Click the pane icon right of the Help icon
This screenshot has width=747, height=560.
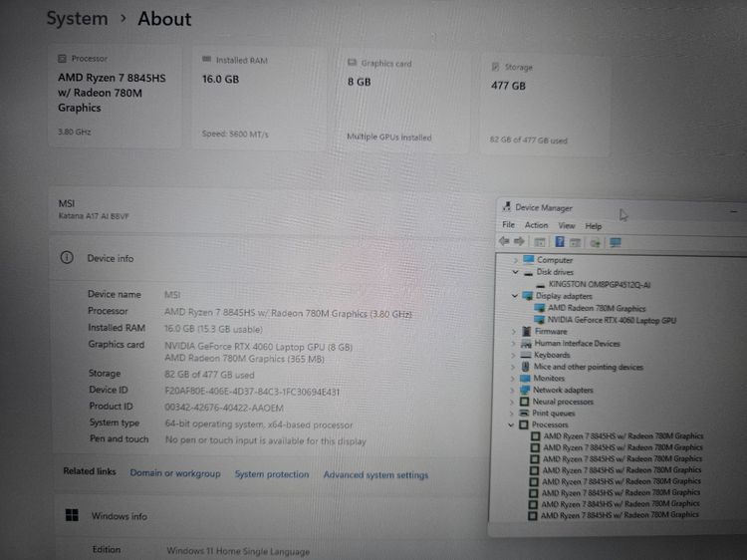[575, 242]
